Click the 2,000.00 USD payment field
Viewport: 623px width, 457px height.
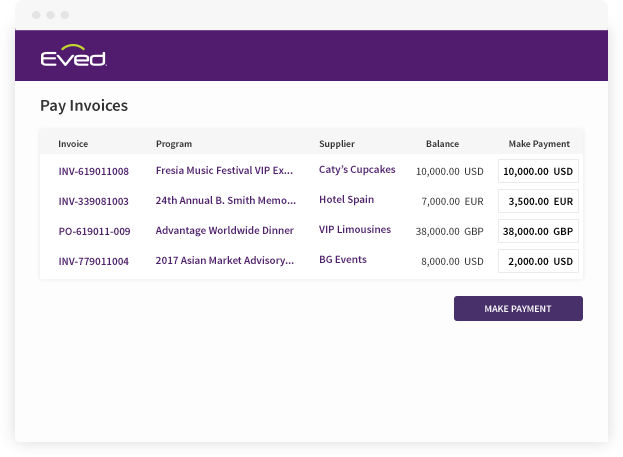pos(538,261)
